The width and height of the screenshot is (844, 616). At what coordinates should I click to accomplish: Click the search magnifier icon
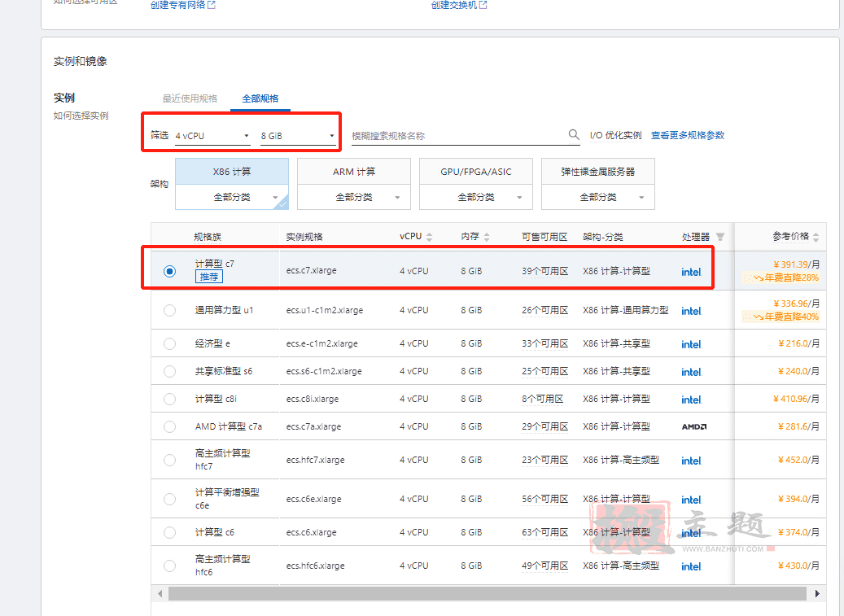[x=574, y=134]
